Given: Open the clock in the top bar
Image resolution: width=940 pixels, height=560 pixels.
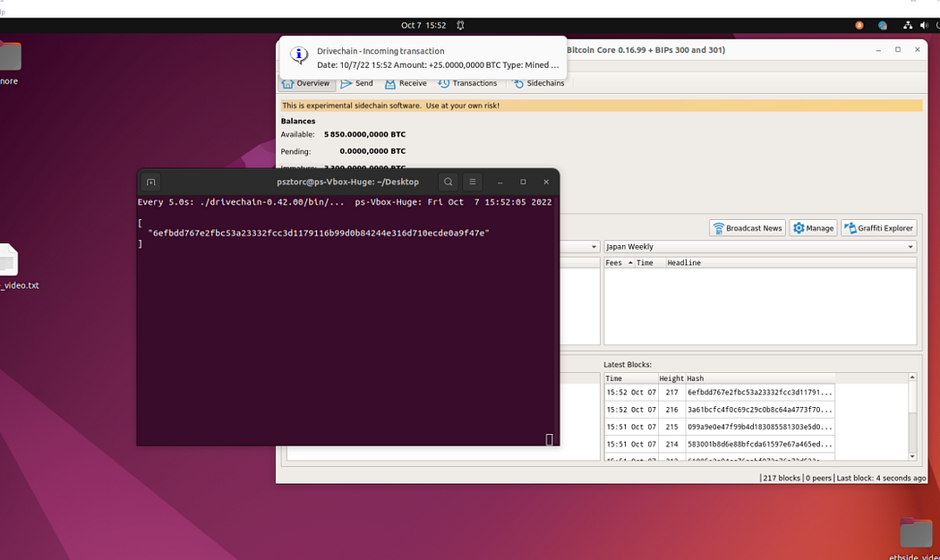Looking at the screenshot, I should [423, 26].
